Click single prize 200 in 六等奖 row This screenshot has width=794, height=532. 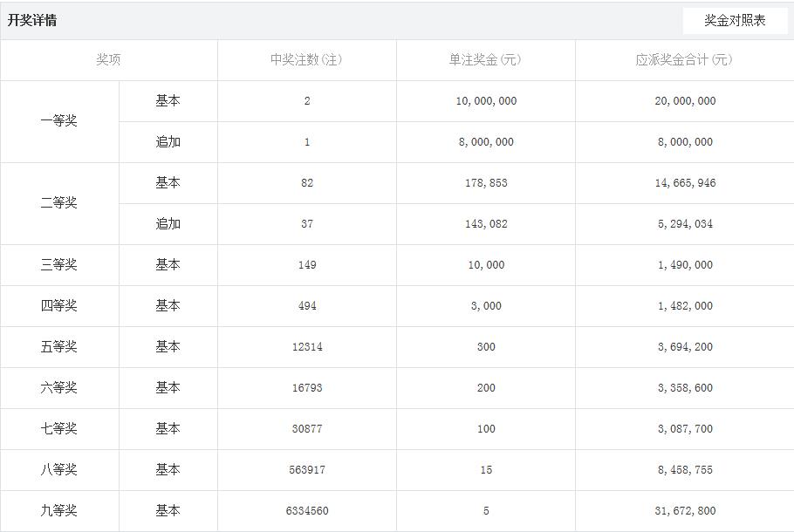(x=486, y=388)
